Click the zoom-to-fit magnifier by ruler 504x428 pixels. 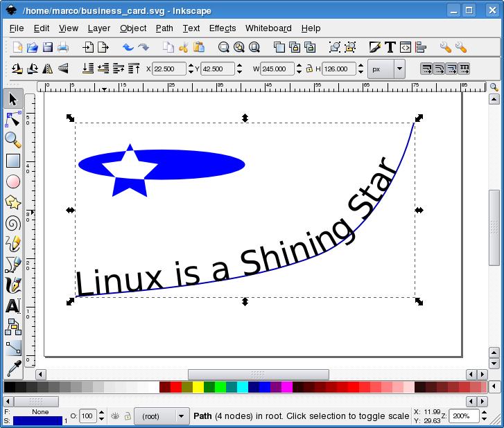494,87
